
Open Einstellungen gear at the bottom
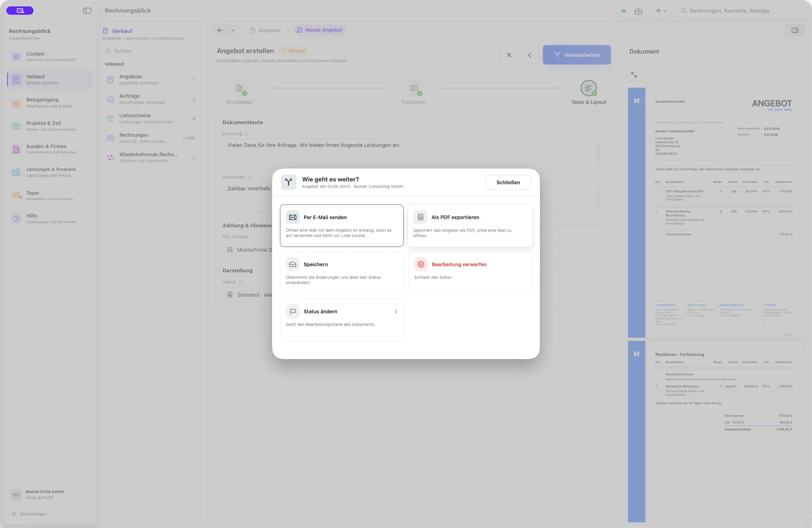pyautogui.click(x=14, y=514)
